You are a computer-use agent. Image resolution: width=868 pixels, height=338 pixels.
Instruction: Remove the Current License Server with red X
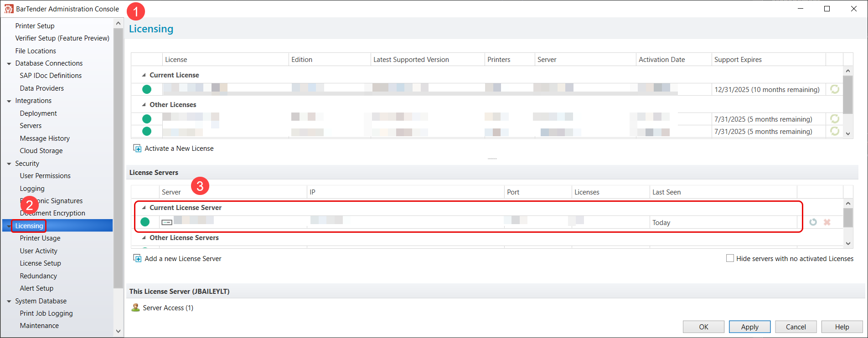click(x=827, y=222)
